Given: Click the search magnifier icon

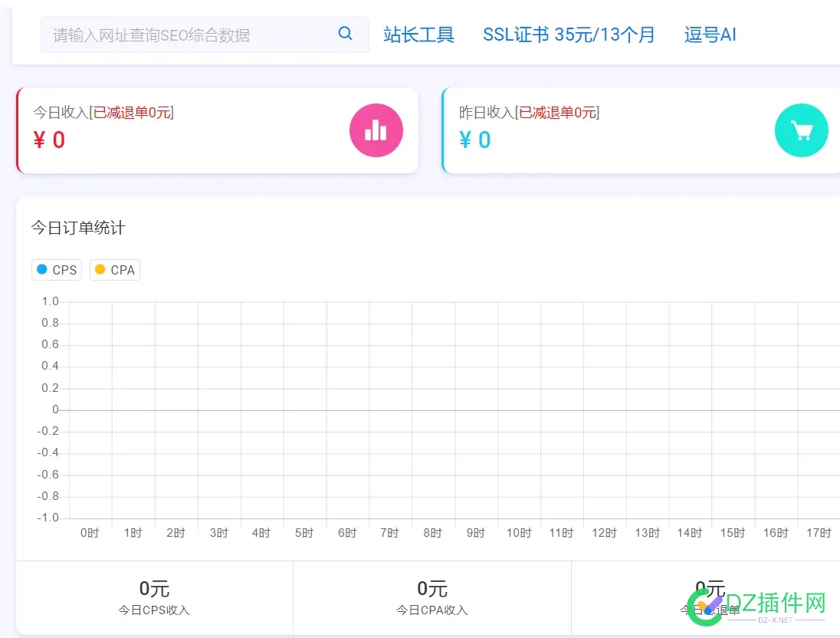Looking at the screenshot, I should tap(346, 34).
